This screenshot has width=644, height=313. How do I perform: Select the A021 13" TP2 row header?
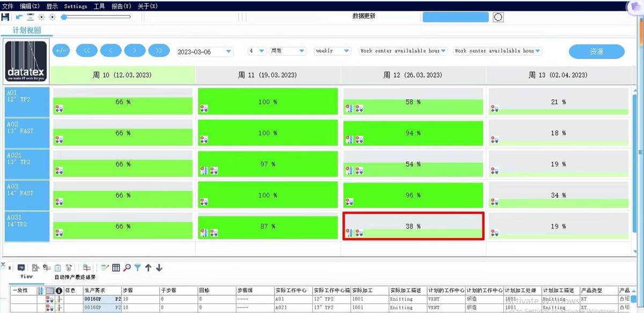click(x=27, y=164)
